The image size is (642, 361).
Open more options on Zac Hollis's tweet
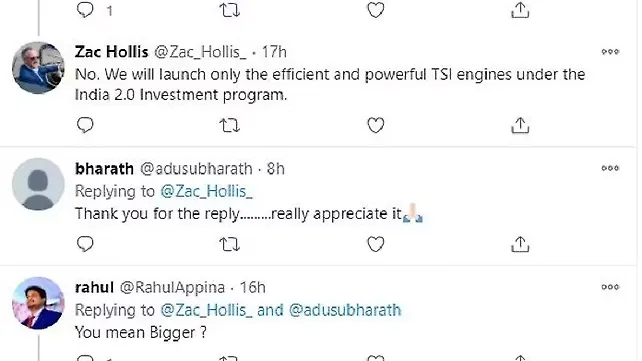pos(610,52)
